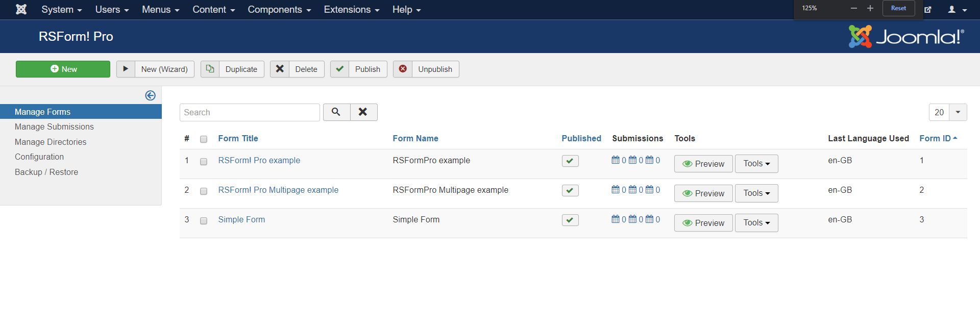This screenshot has width=980, height=331.
Task: Click the external link preview icon
Action: 928,10
